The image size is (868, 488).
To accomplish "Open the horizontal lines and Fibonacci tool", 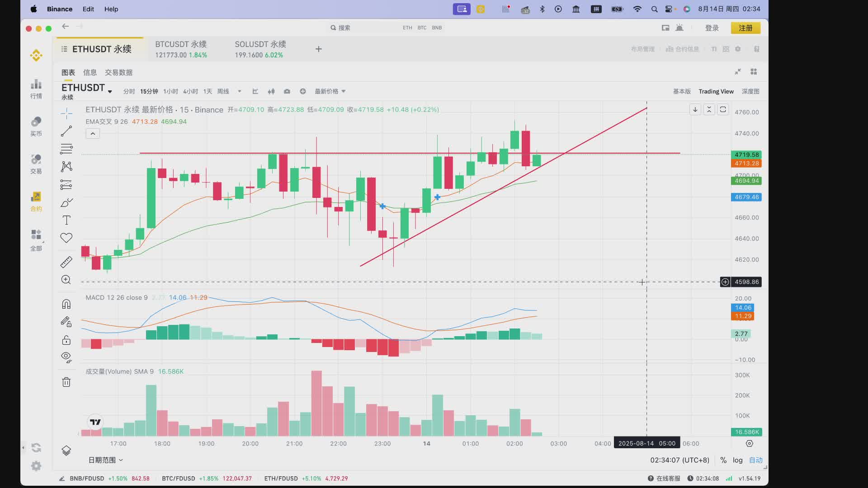I will coord(66,149).
